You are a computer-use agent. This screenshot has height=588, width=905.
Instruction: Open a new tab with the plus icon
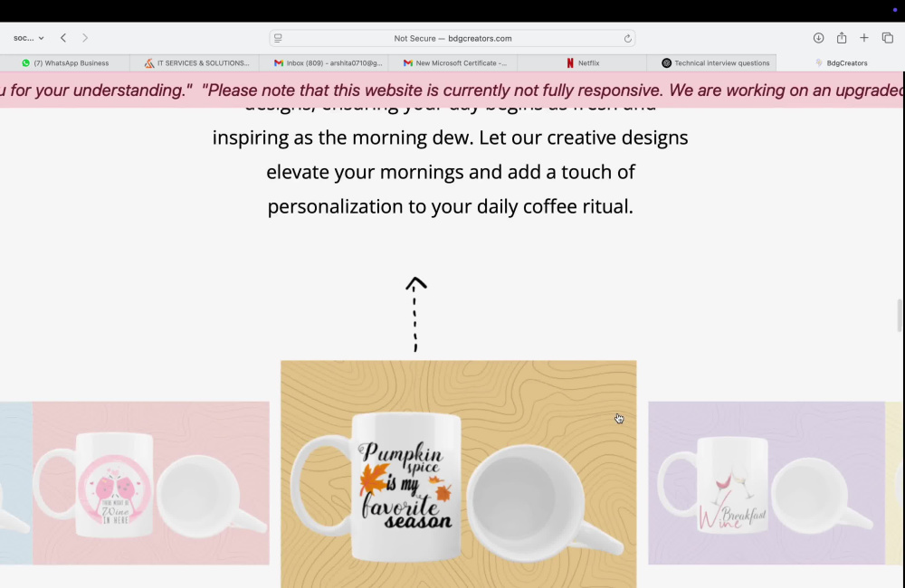coord(864,38)
